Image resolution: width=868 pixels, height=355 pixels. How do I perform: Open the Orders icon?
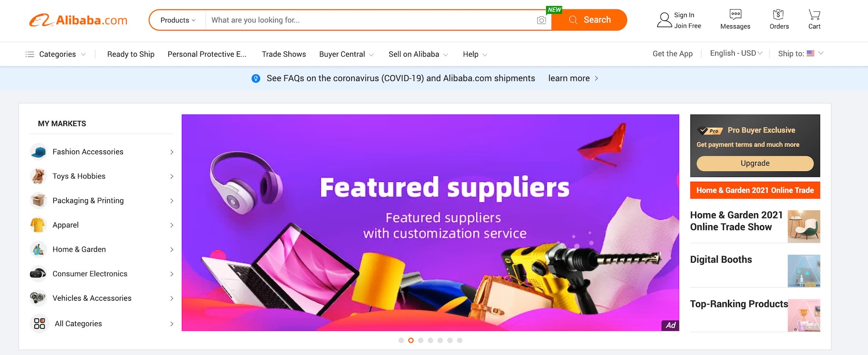coord(779,14)
